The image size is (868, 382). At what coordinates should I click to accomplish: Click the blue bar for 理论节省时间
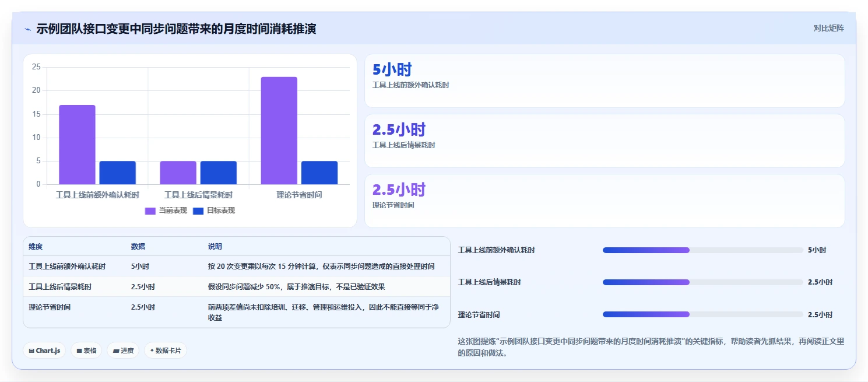click(319, 173)
